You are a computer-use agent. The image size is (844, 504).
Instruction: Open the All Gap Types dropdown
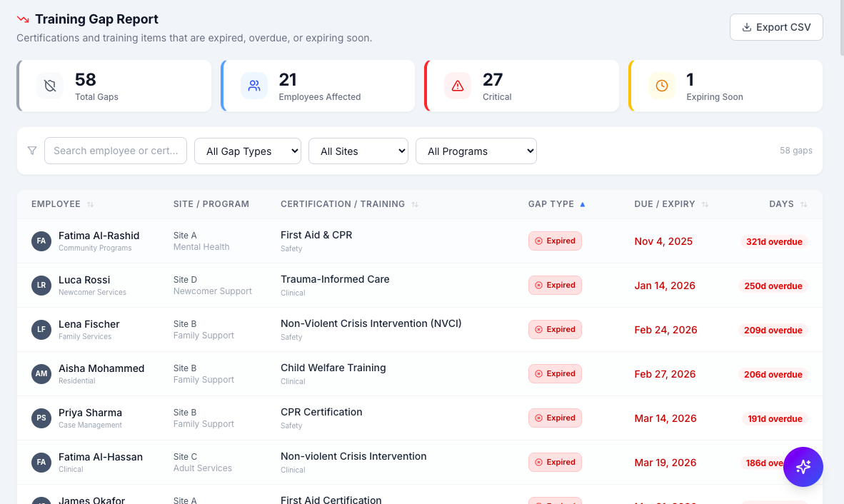point(248,151)
